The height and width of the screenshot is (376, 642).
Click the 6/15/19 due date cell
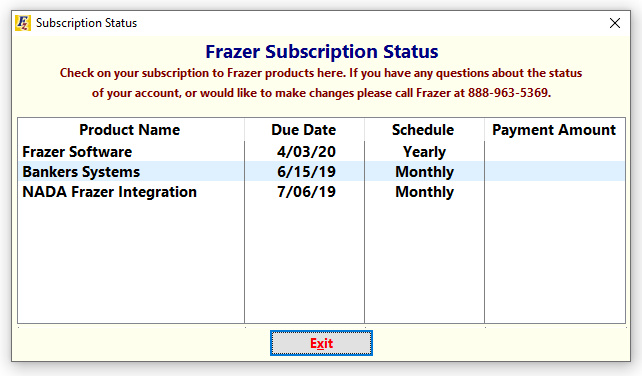pos(306,172)
